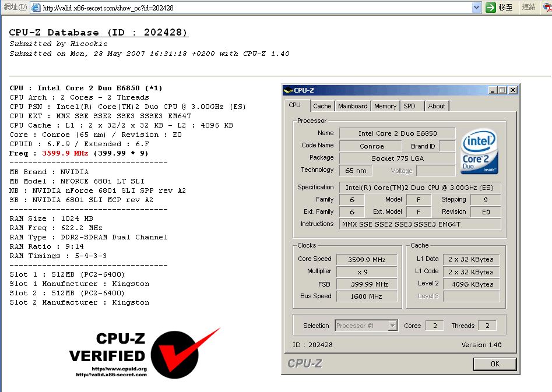Click the empty Level 3 cache field

(471, 296)
